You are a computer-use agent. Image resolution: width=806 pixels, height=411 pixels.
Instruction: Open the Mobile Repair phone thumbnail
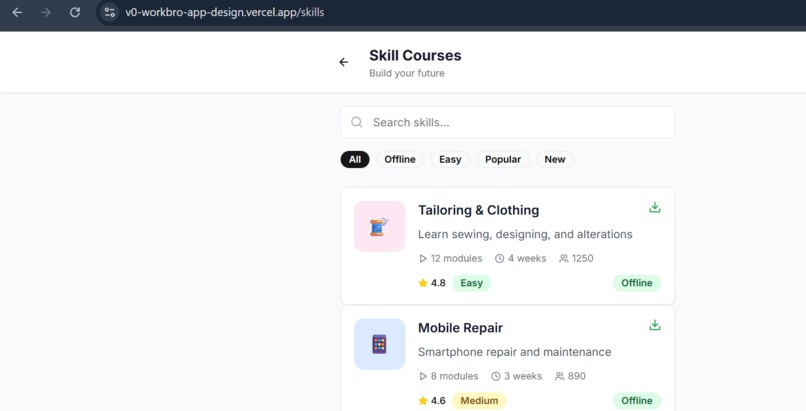(x=380, y=344)
